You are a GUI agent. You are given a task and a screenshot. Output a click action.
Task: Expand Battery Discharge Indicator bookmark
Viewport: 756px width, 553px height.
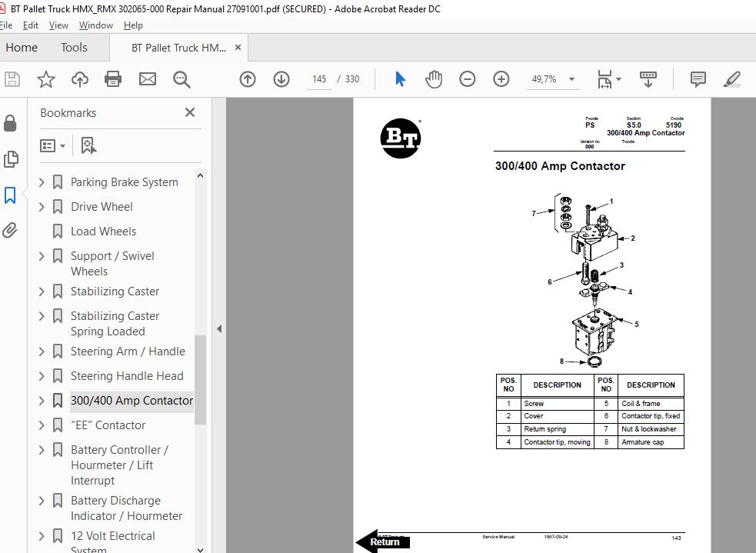[42, 501]
